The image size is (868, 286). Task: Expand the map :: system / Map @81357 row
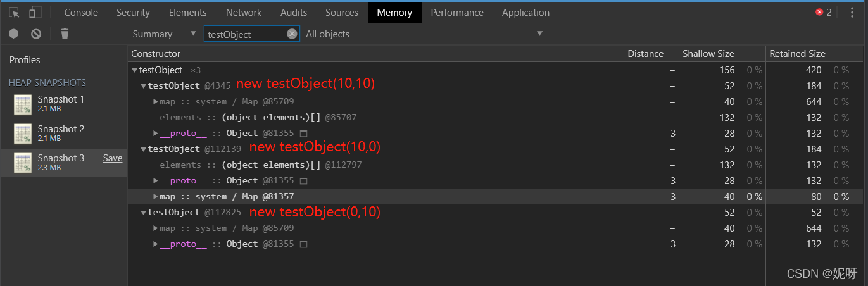(156, 197)
